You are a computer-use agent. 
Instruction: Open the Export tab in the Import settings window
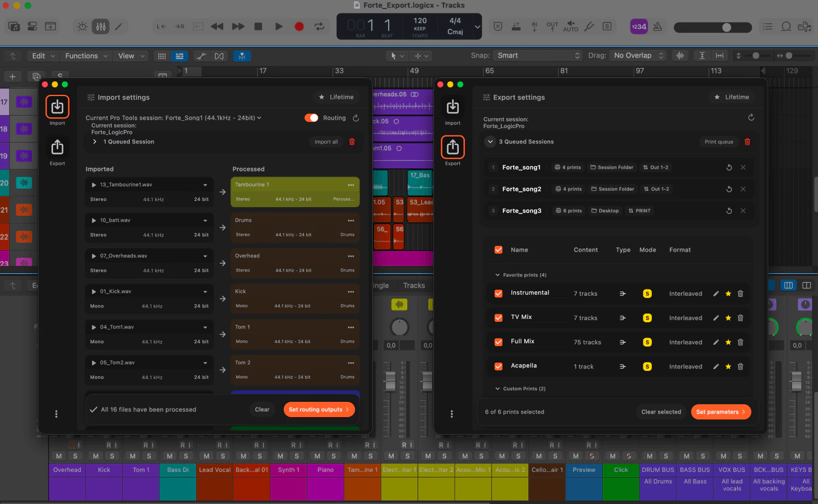tap(57, 147)
